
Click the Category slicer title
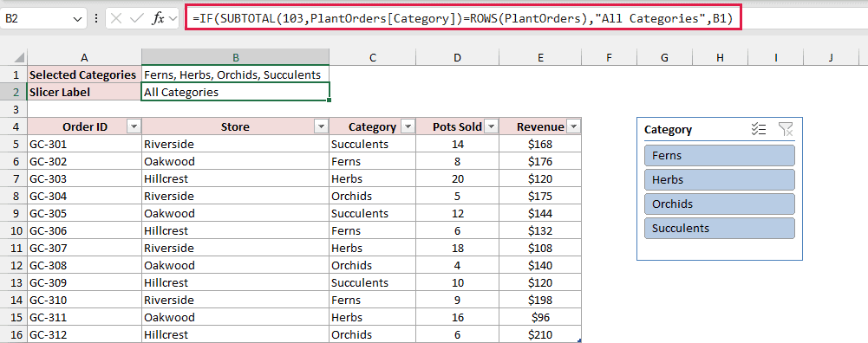668,129
